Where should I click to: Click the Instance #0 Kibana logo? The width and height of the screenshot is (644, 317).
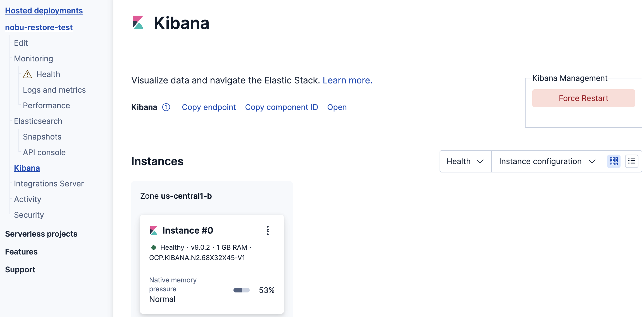[154, 230]
